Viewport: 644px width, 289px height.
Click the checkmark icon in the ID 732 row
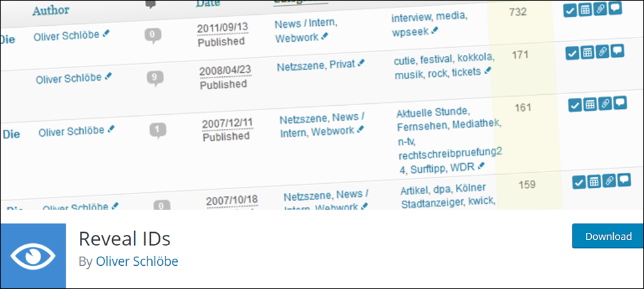pyautogui.click(x=569, y=11)
